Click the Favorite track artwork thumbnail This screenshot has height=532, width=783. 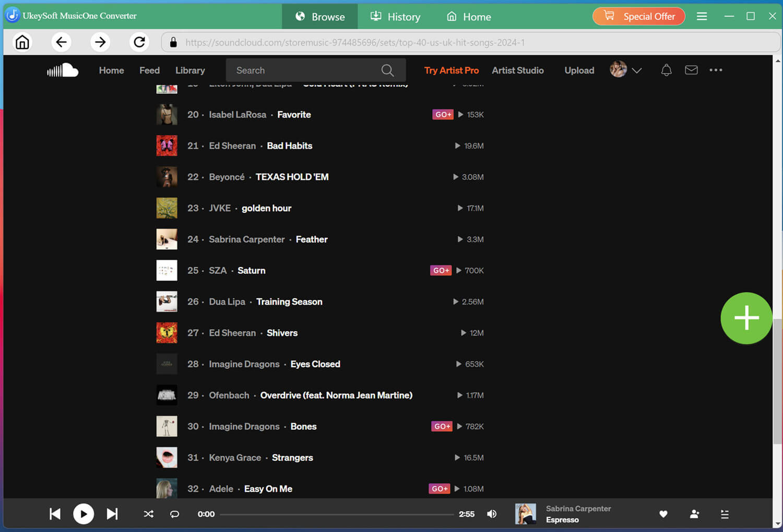[x=167, y=114]
